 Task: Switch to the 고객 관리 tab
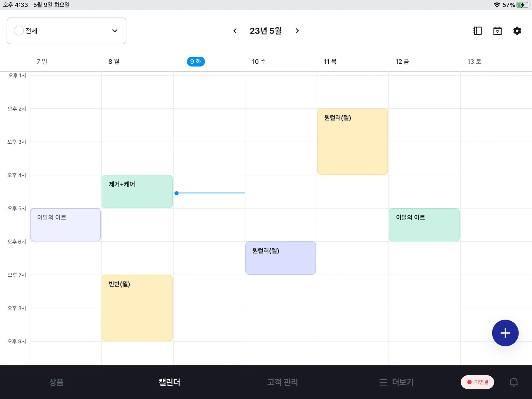pyautogui.click(x=282, y=382)
